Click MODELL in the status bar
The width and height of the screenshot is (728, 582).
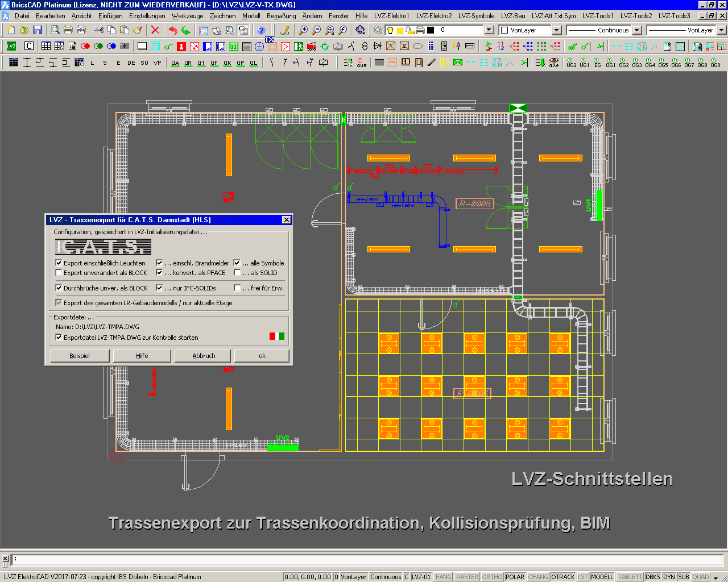pos(602,577)
